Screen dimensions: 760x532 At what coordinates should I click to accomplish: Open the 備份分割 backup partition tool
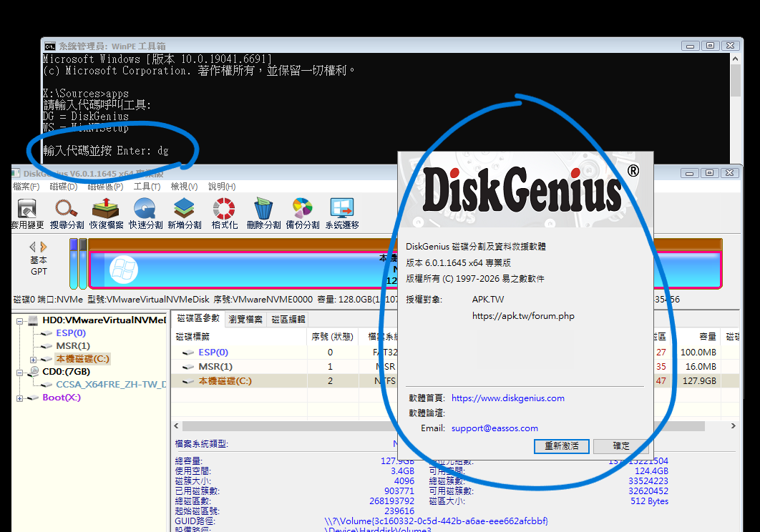302,214
